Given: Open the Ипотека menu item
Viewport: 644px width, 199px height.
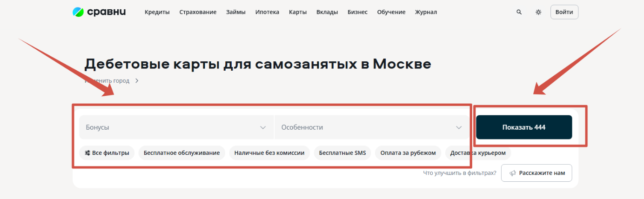Looking at the screenshot, I should tap(267, 12).
